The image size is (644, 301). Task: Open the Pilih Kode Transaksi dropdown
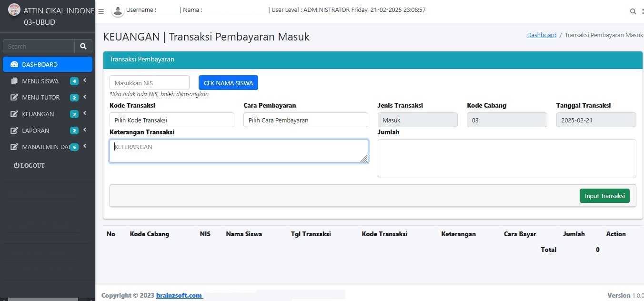[x=171, y=120]
